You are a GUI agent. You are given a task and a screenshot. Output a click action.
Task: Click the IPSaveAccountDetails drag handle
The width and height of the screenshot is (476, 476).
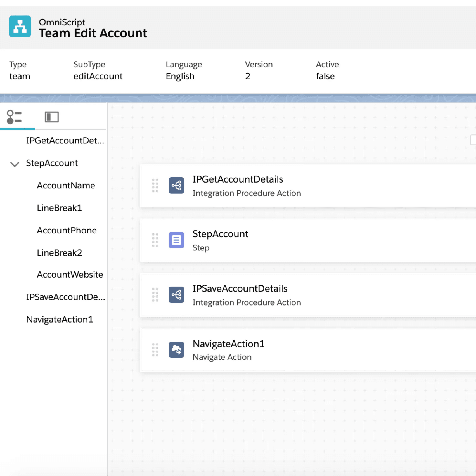pos(155,295)
